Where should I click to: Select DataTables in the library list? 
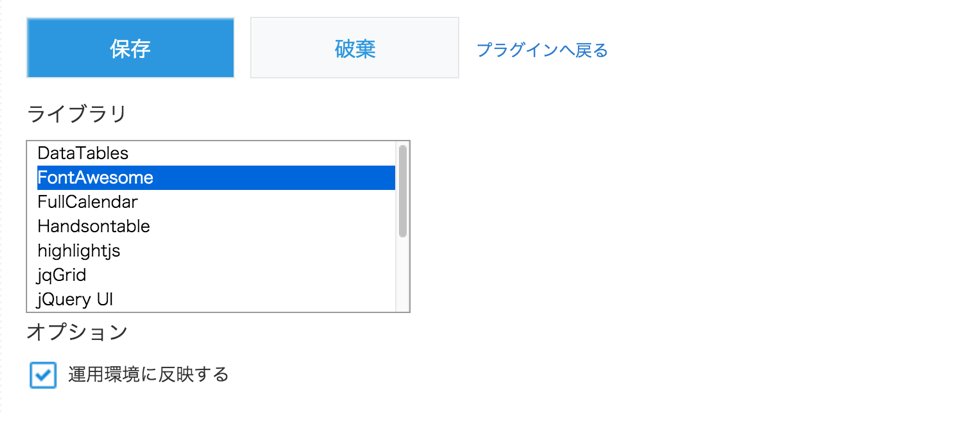[83, 154]
